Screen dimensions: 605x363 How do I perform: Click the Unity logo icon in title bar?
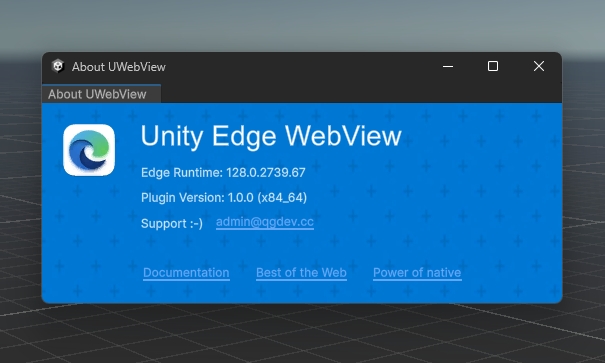[x=58, y=66]
